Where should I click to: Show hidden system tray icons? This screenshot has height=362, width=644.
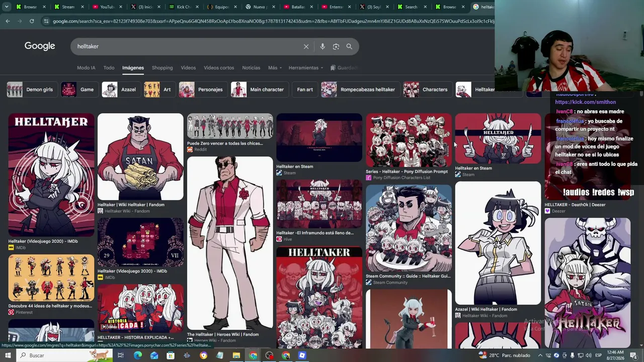540,355
